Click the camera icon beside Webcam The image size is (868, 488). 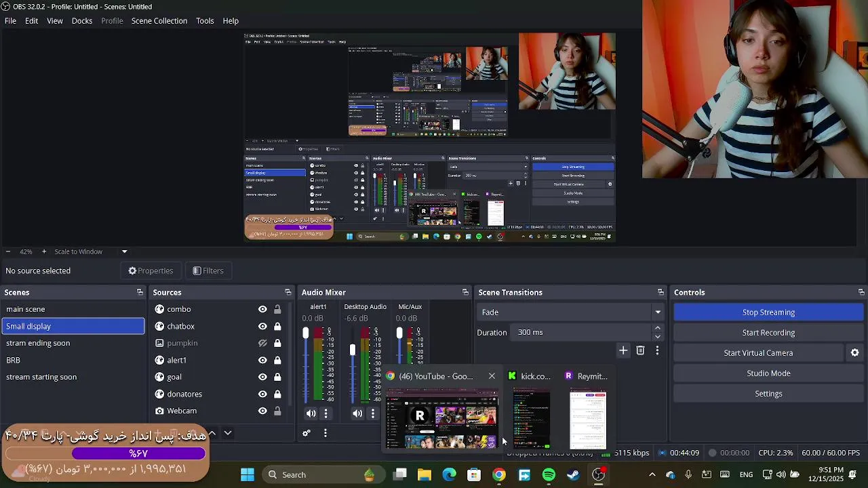tap(159, 411)
